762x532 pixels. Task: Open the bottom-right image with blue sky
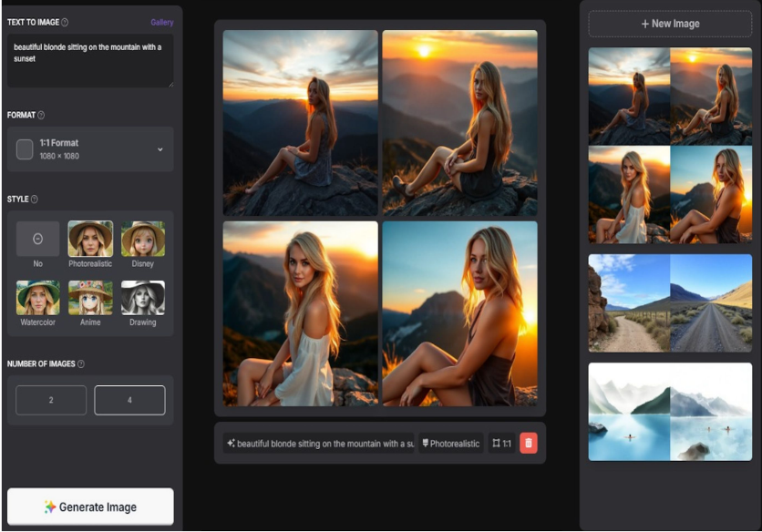tap(459, 314)
